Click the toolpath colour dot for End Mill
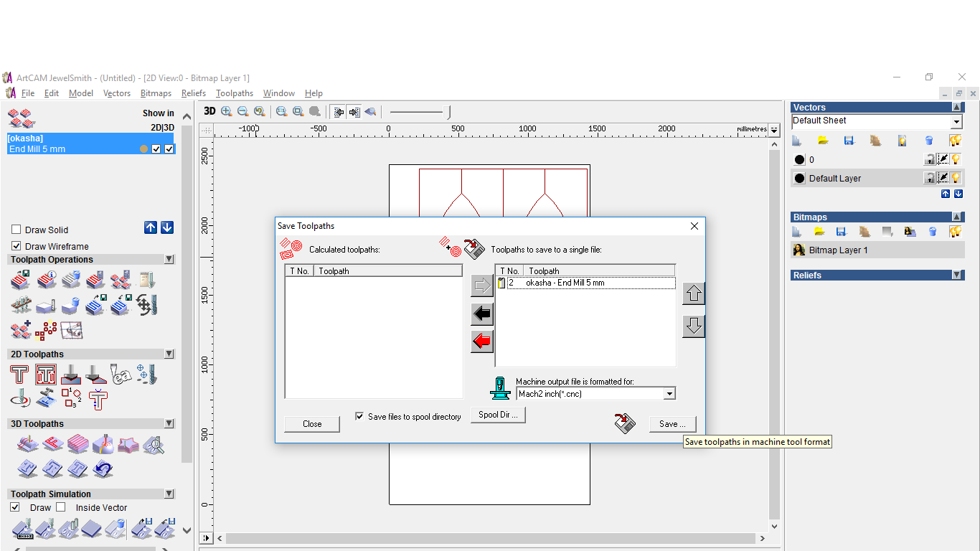 click(144, 149)
